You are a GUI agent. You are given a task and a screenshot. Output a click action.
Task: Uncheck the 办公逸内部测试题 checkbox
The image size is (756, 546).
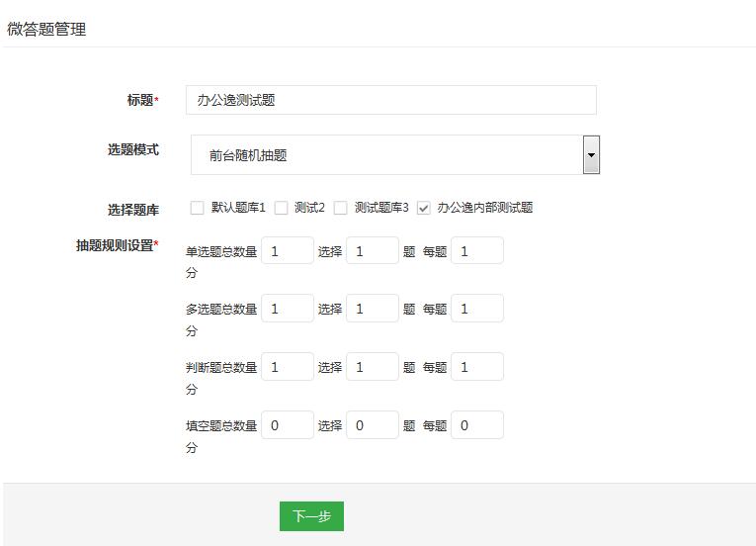tap(423, 208)
